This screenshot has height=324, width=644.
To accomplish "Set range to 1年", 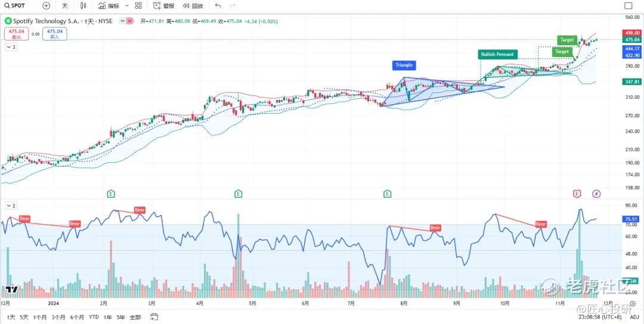I will 107,317.
